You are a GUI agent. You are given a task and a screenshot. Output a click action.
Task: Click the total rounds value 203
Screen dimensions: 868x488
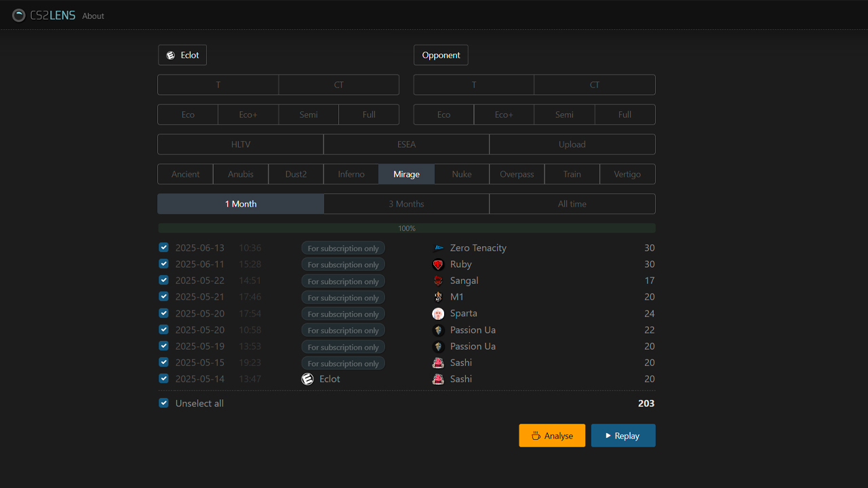(x=646, y=403)
